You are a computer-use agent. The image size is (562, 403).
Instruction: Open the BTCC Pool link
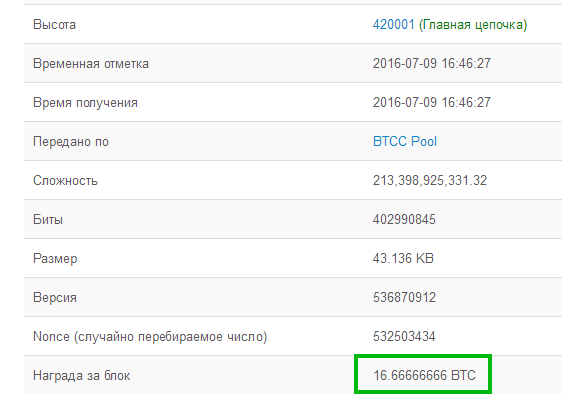pos(405,141)
